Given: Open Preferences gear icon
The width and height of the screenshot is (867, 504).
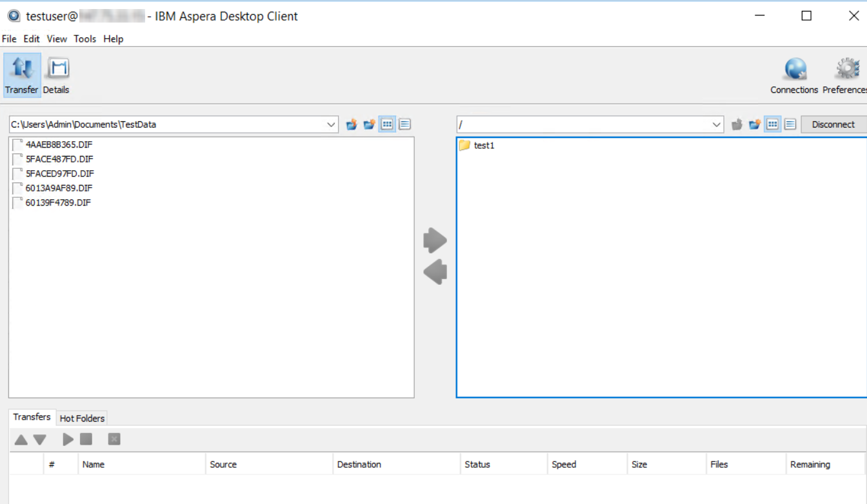Looking at the screenshot, I should 845,75.
